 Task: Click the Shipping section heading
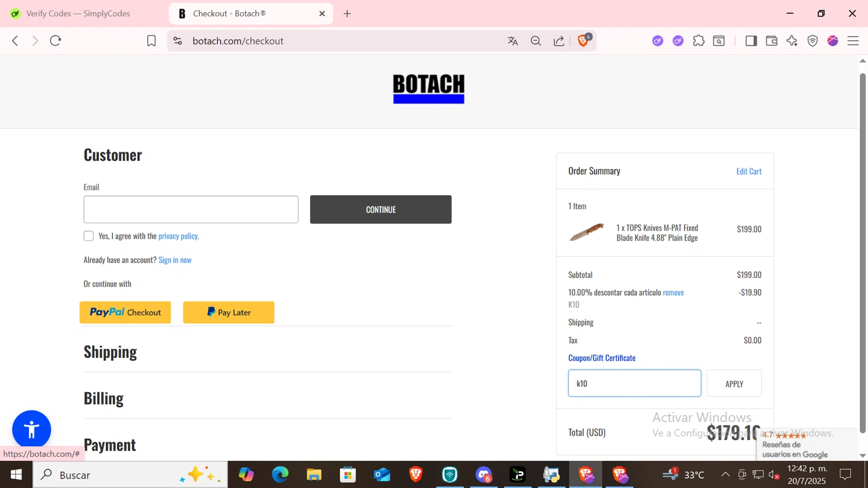coord(110,352)
